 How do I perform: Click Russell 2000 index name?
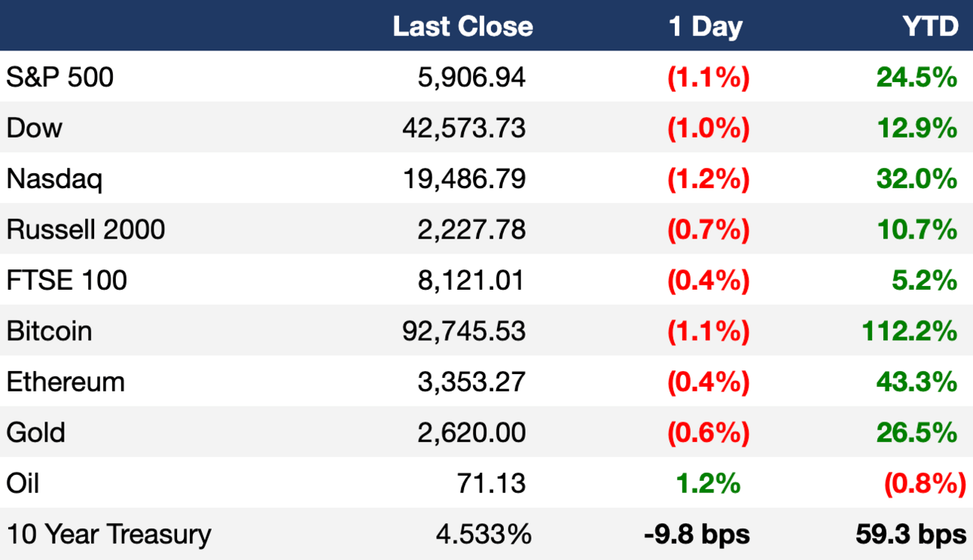coord(86,230)
